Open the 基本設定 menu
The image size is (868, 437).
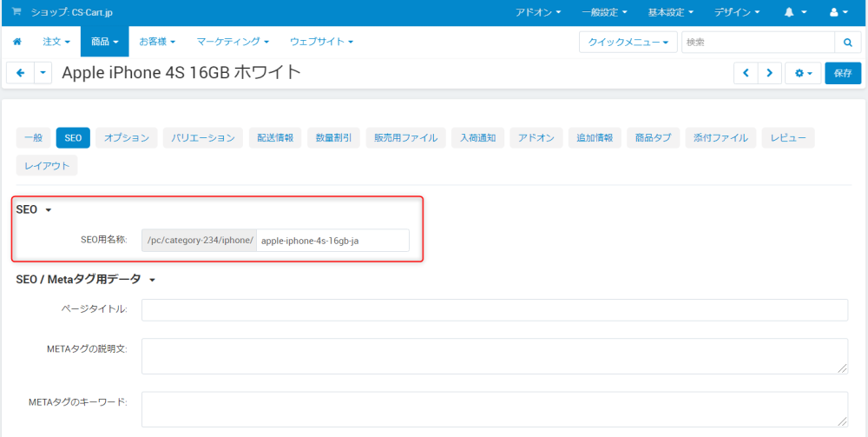coord(670,12)
